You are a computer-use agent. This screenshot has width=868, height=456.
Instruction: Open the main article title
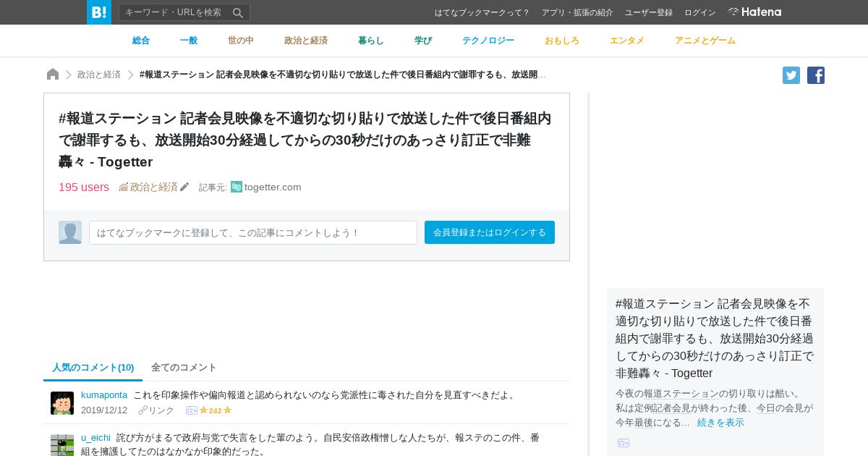coord(305,140)
